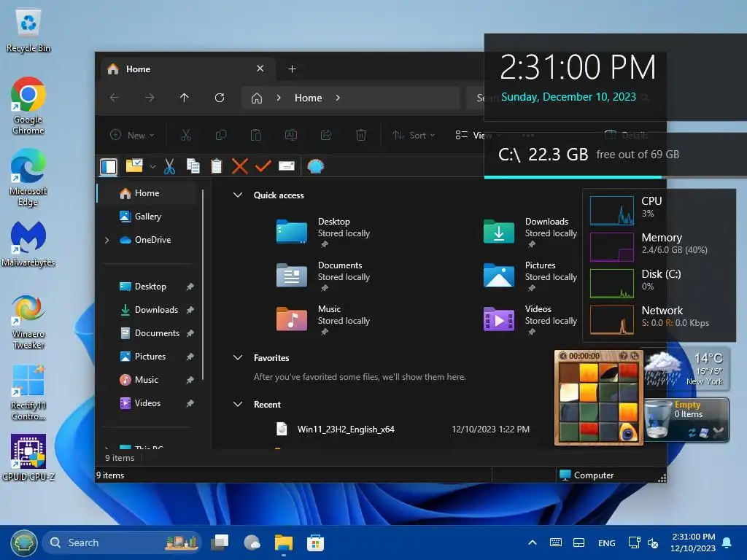
Task: Collapse the Favorites section
Action: 238,357
